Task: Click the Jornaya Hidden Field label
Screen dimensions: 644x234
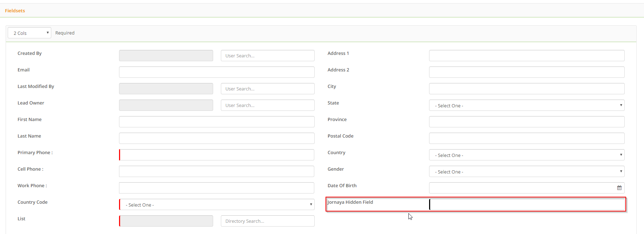Action: coord(350,202)
